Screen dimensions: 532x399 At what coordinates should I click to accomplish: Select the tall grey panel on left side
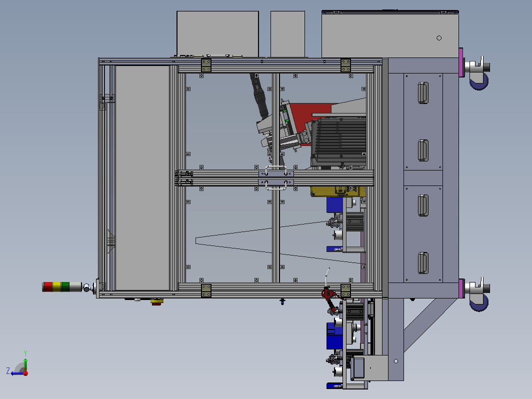[142, 178]
